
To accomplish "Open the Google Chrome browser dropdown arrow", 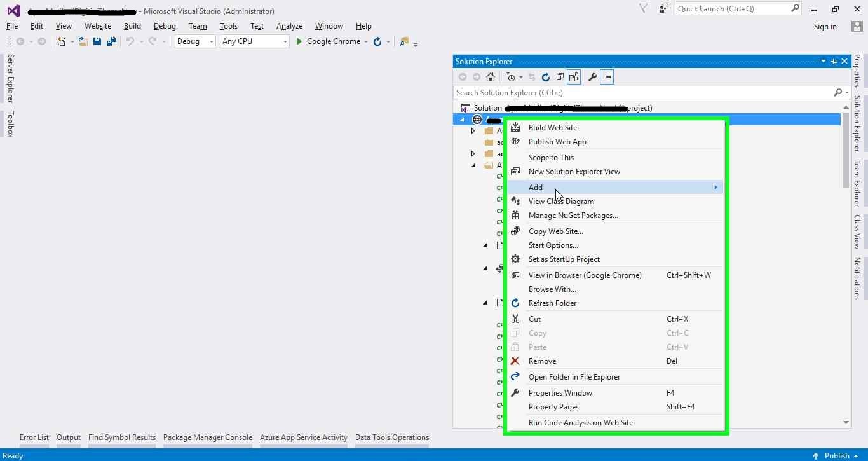I will click(366, 41).
